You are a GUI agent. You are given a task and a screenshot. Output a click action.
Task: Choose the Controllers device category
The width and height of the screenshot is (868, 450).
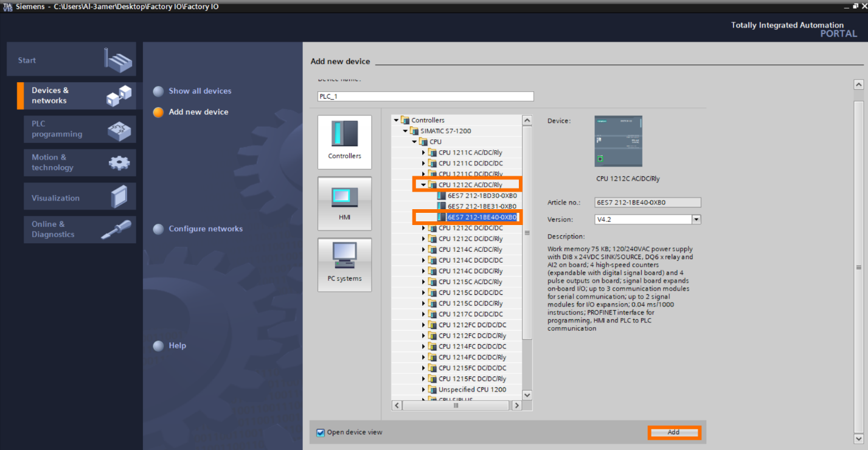(344, 142)
